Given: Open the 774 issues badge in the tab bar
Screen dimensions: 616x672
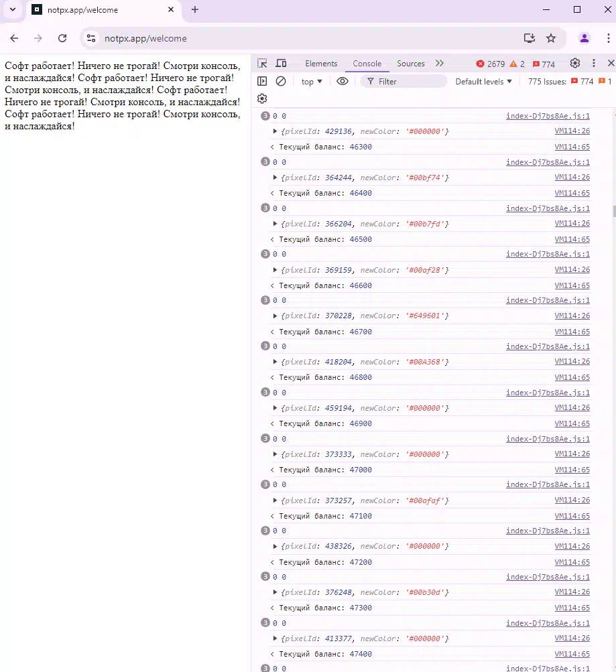Looking at the screenshot, I should pos(544,64).
